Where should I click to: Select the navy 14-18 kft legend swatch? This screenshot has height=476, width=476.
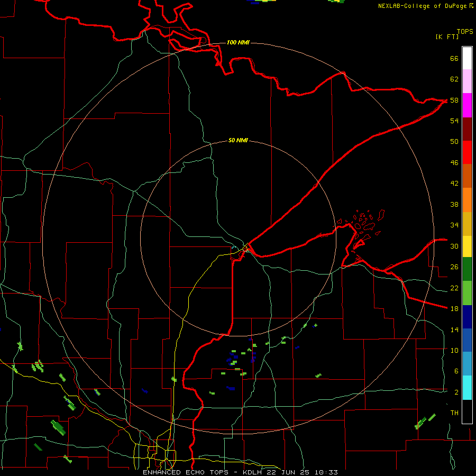(x=467, y=317)
